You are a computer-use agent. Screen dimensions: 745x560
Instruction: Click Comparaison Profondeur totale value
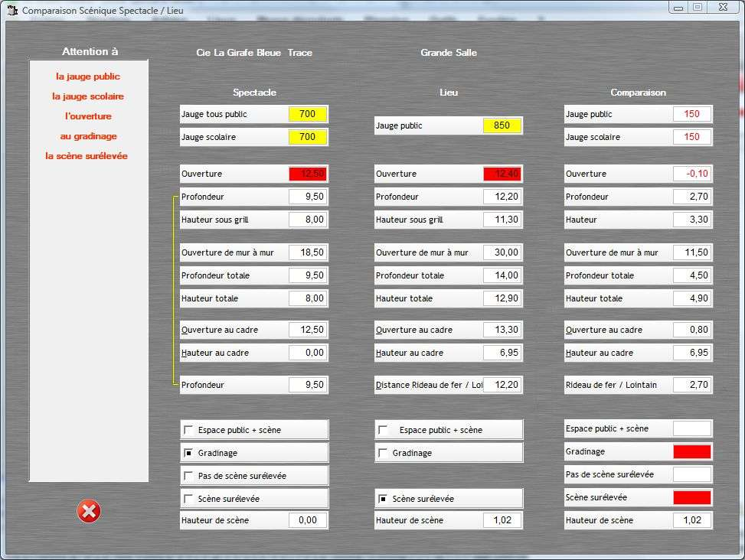(692, 275)
